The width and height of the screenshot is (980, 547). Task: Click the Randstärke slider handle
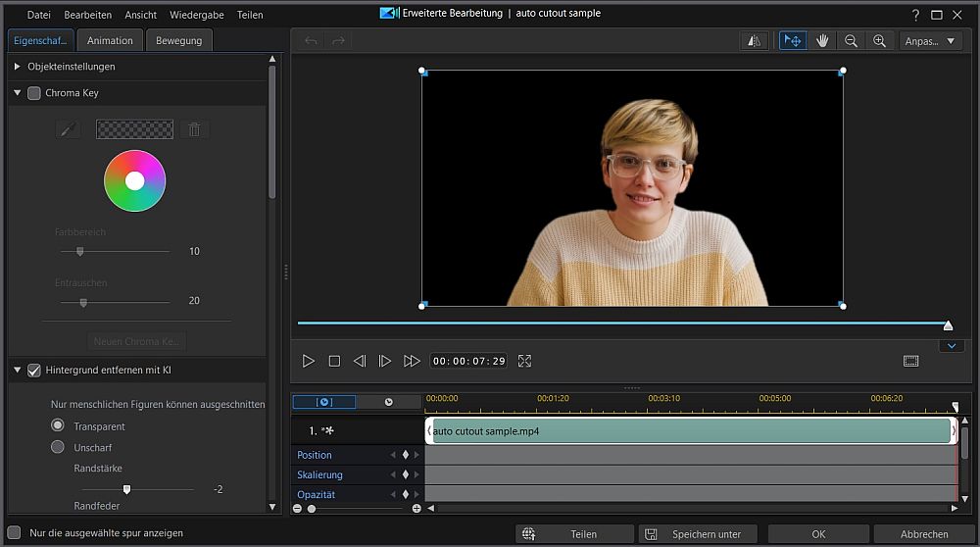[126, 488]
